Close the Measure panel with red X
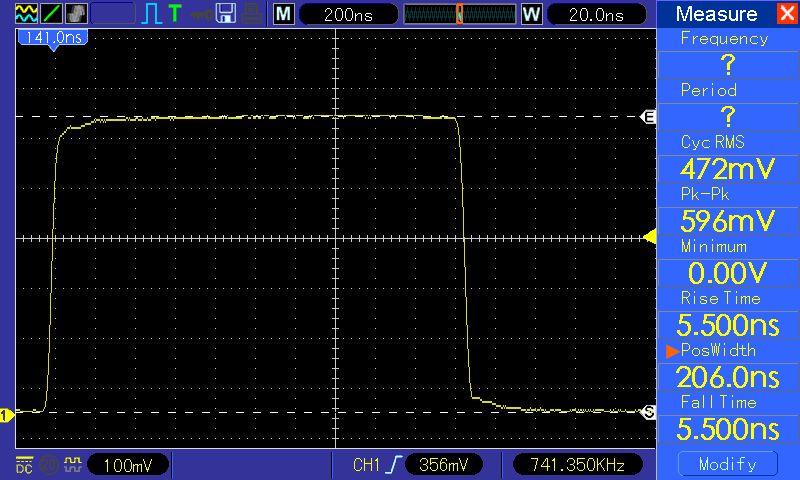Screen dimensions: 800x480 pos(786,13)
